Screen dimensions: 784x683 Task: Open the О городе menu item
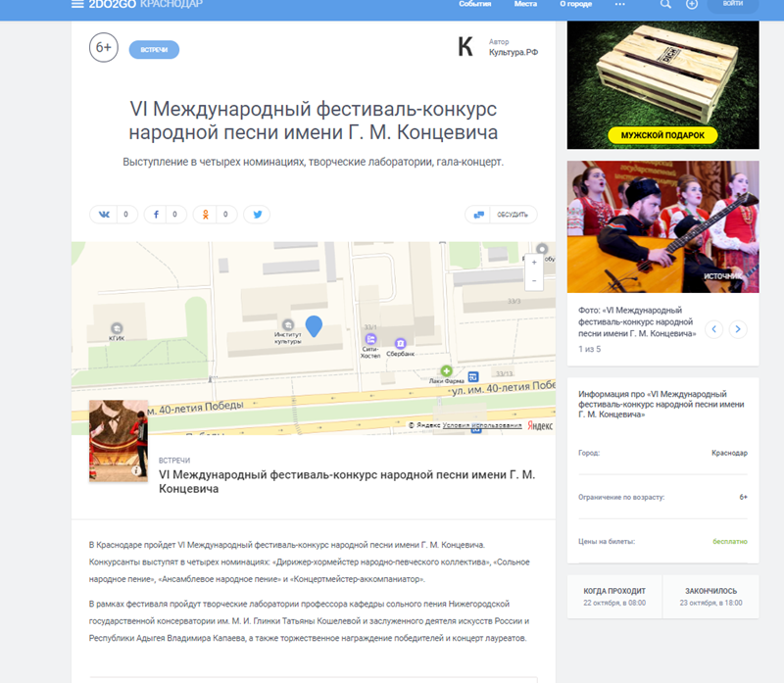[x=576, y=4]
